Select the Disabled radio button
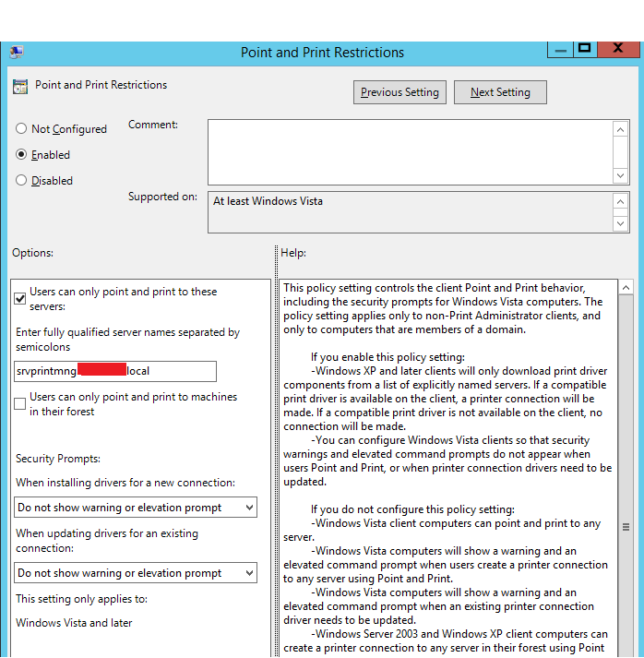 coord(21,181)
